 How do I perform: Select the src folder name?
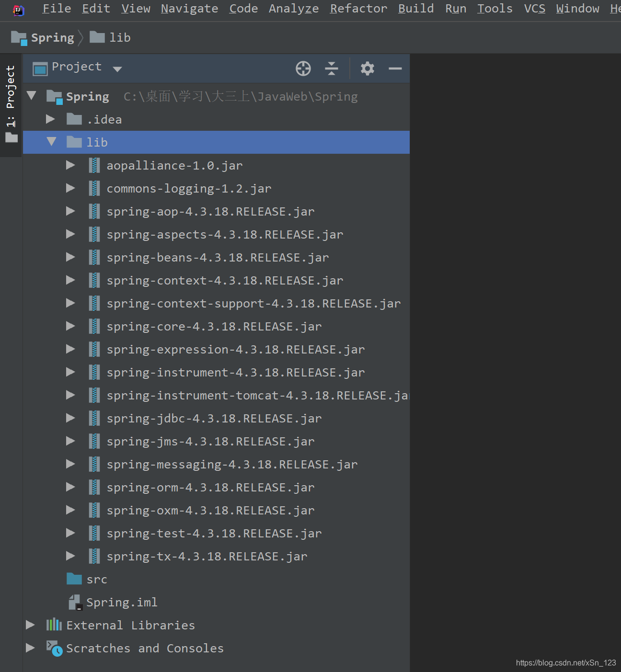97,580
